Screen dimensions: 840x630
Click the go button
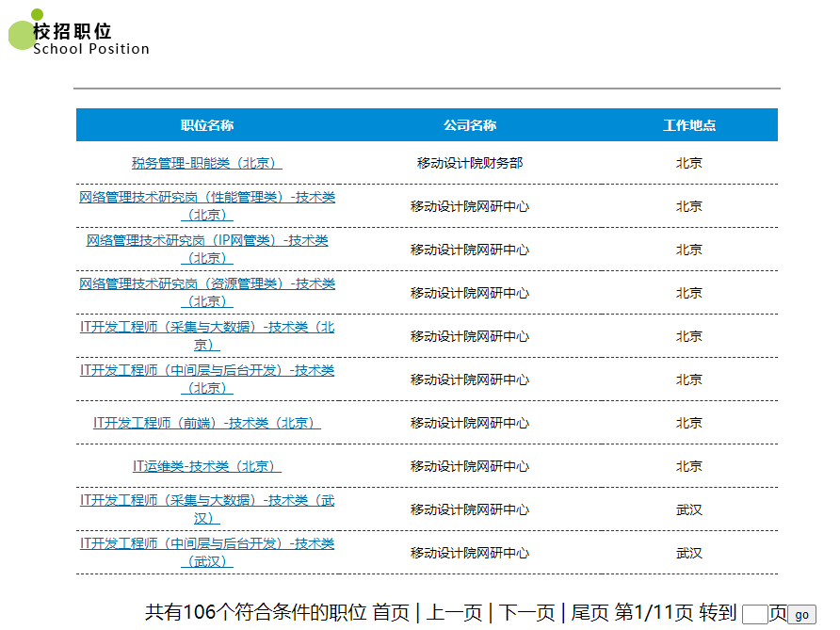coord(802,615)
